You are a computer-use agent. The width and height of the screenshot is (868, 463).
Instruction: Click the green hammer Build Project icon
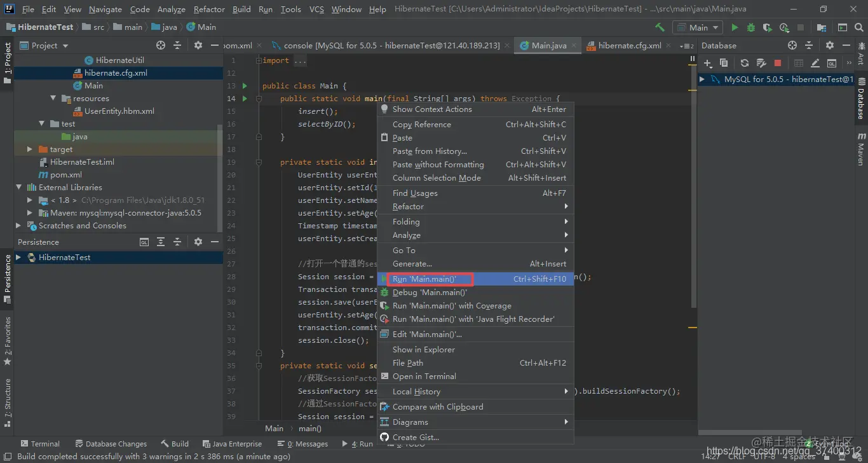pos(660,27)
